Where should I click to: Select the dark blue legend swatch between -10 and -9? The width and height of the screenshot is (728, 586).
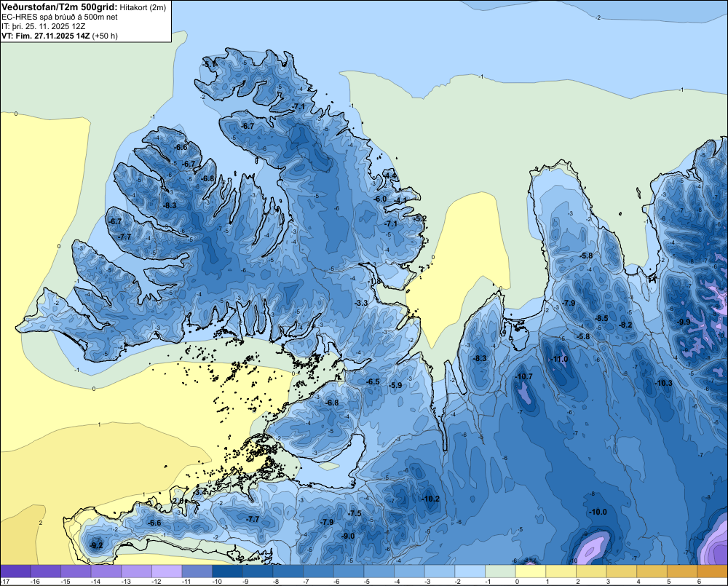[x=227, y=571]
